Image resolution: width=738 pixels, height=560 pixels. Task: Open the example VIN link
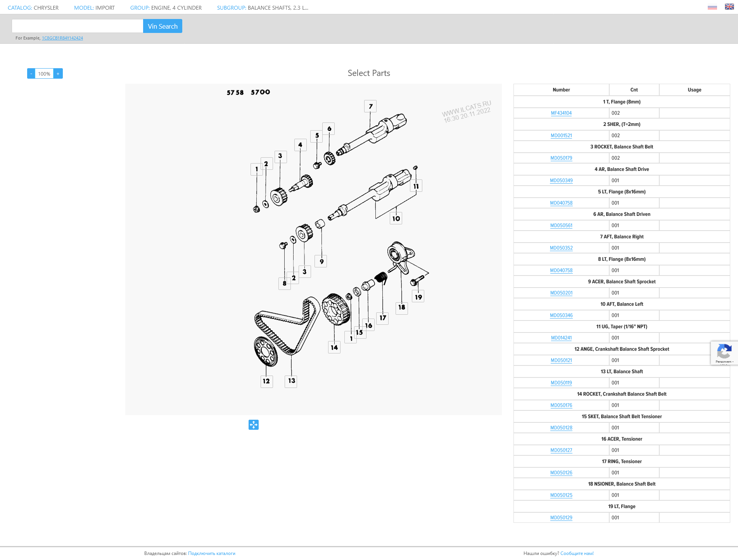pyautogui.click(x=62, y=38)
